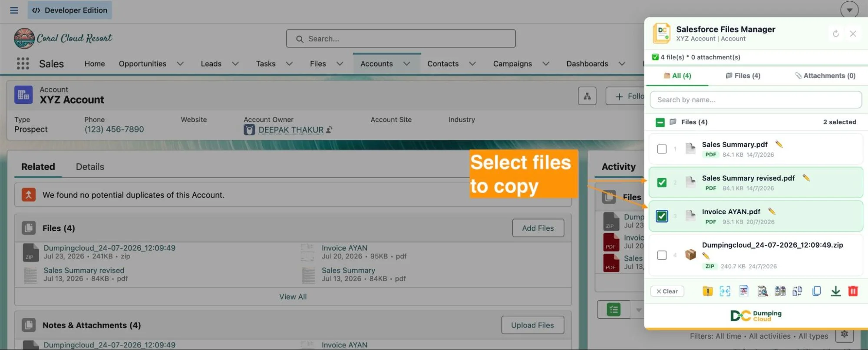Viewport: 868px width, 350px height.
Task: Open the Sales Summary file in Files list
Action: pos(348,271)
